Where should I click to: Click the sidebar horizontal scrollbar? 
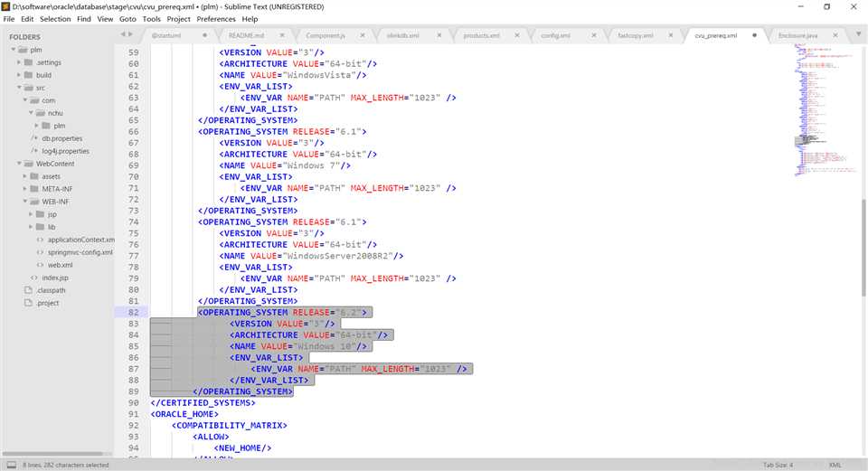pos(52,454)
